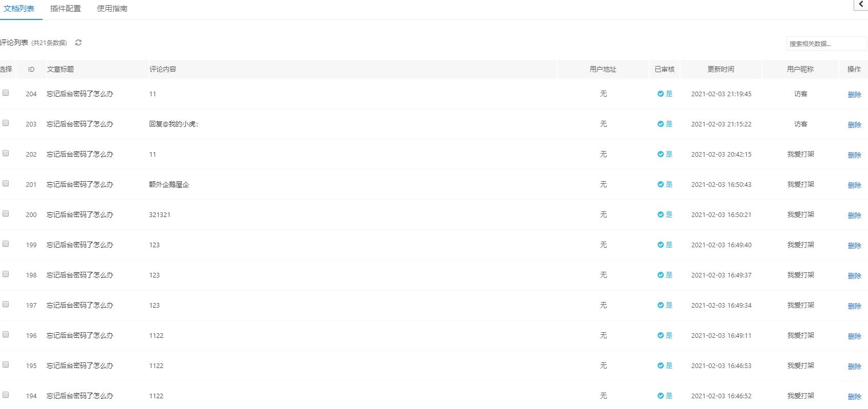Open the 插件配置 tab
Viewport: 868px width, 409px height.
pos(66,9)
